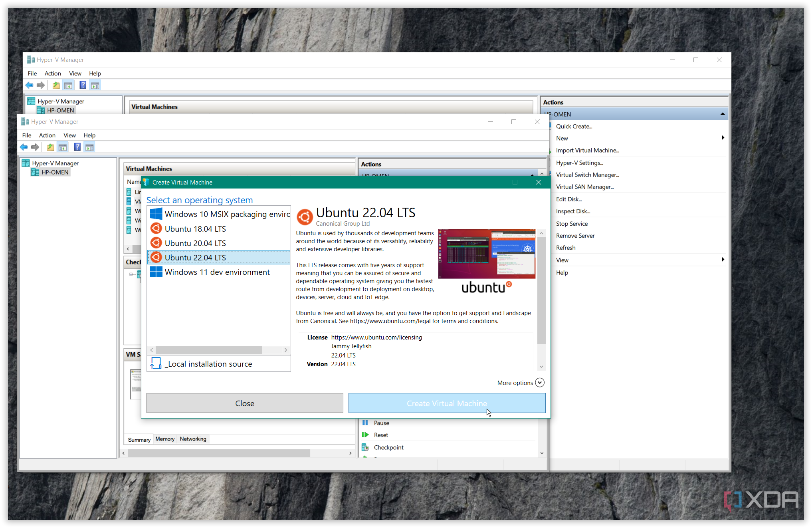Click Back arrow in front Hyper-V Manager toolbar
812x528 pixels.
click(24, 147)
